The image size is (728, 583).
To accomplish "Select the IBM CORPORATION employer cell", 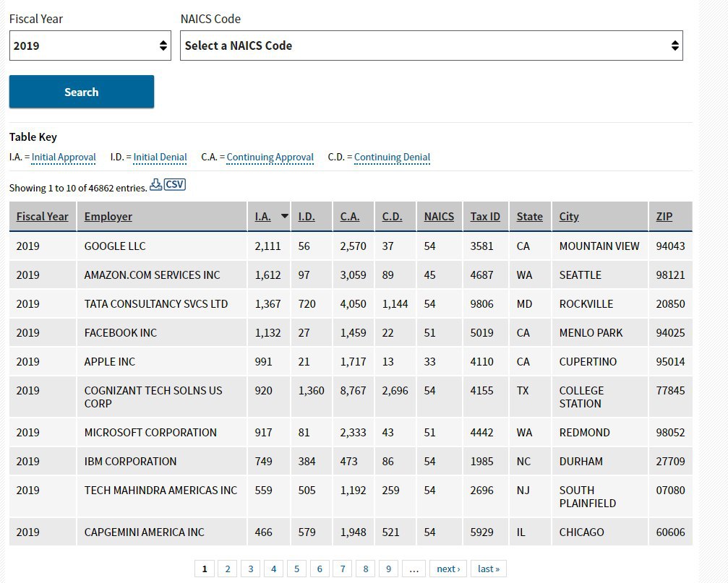I will [x=161, y=461].
